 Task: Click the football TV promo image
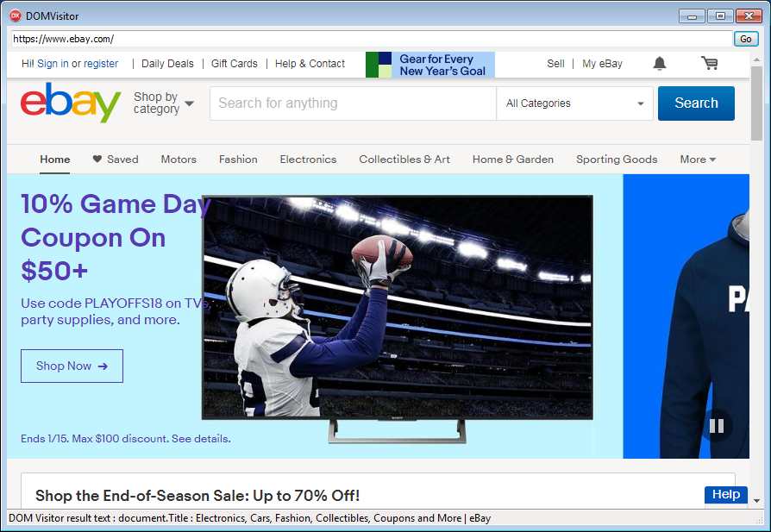pos(398,319)
